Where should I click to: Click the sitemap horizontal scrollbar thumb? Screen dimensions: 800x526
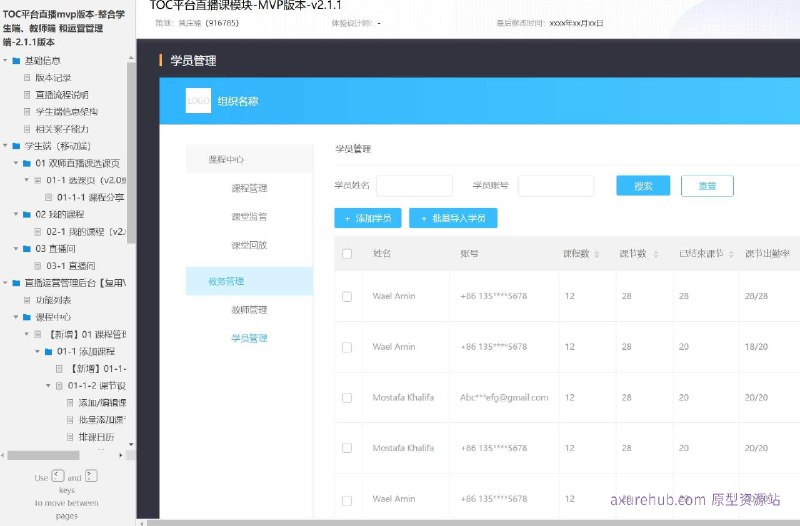43,455
